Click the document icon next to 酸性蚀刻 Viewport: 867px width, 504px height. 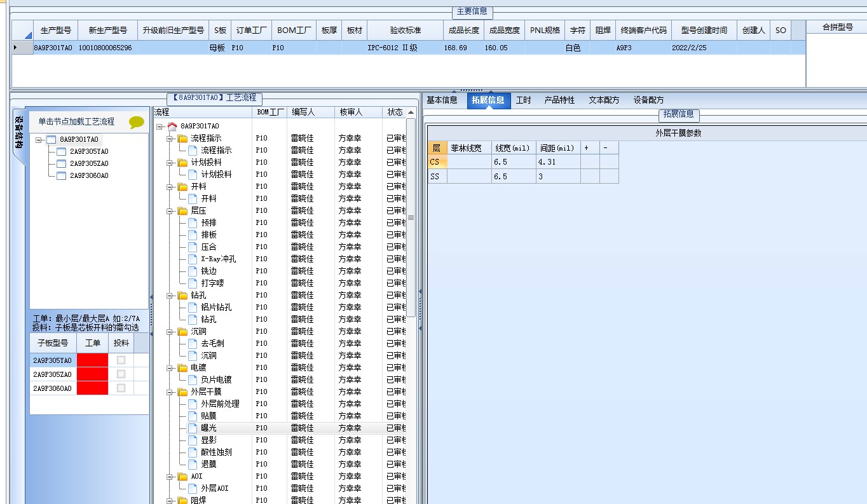[x=193, y=453]
